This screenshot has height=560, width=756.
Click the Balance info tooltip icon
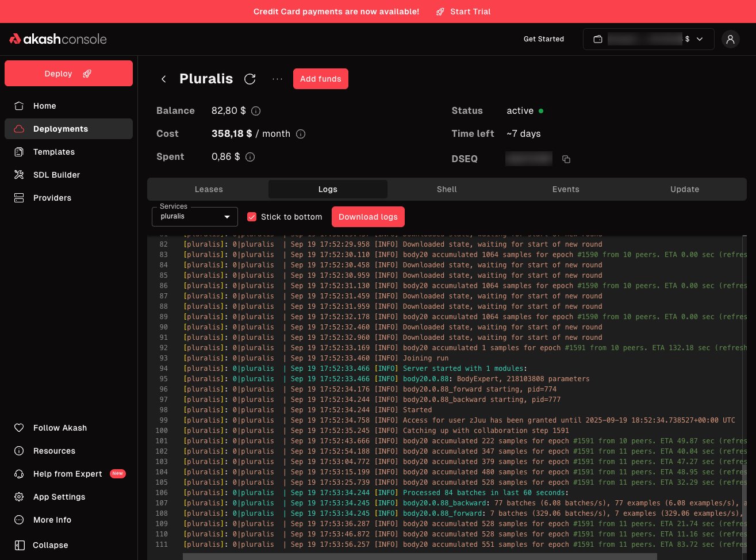[255, 111]
